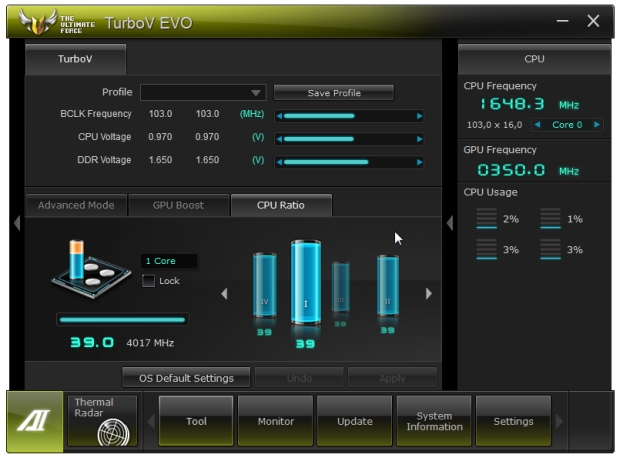Click the 103,0 x 16,0 multiplier text
This screenshot has height=461, width=620.
[x=494, y=125]
